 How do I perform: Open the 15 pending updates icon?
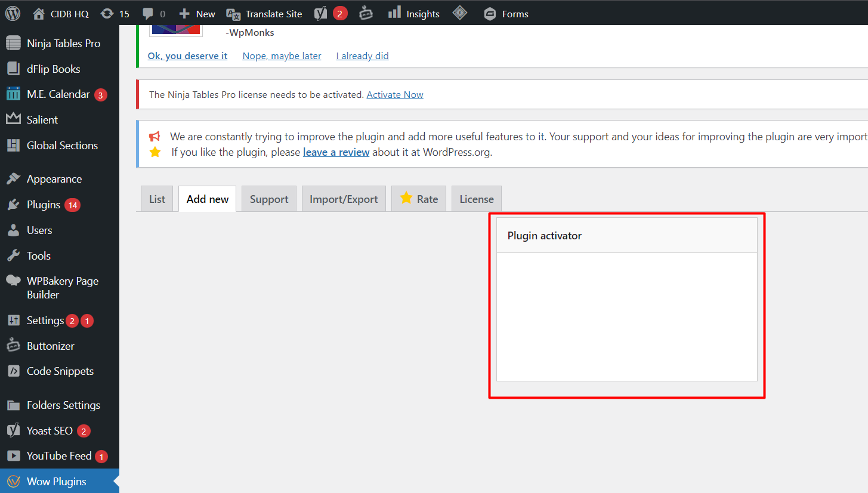115,14
